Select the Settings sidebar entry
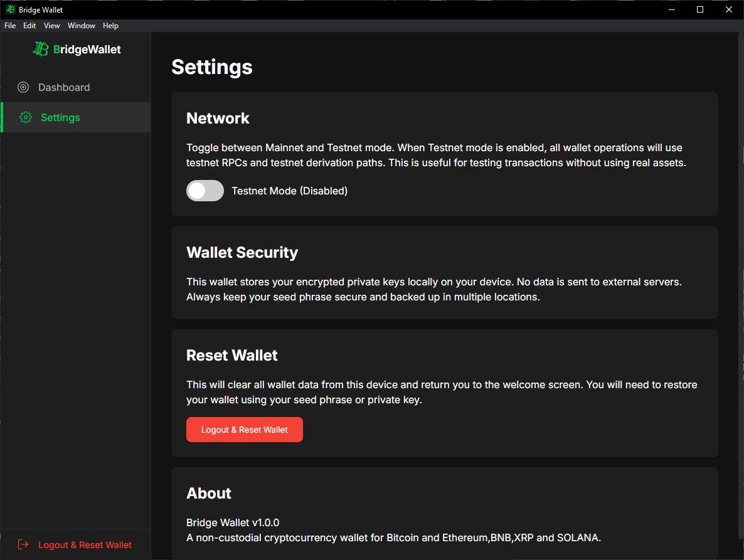 (60, 117)
